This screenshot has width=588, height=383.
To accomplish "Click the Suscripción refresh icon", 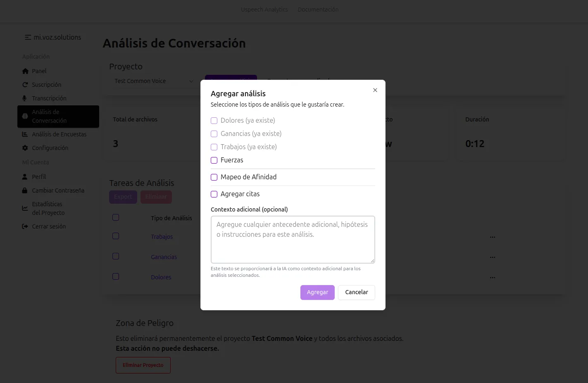I will pyautogui.click(x=25, y=84).
